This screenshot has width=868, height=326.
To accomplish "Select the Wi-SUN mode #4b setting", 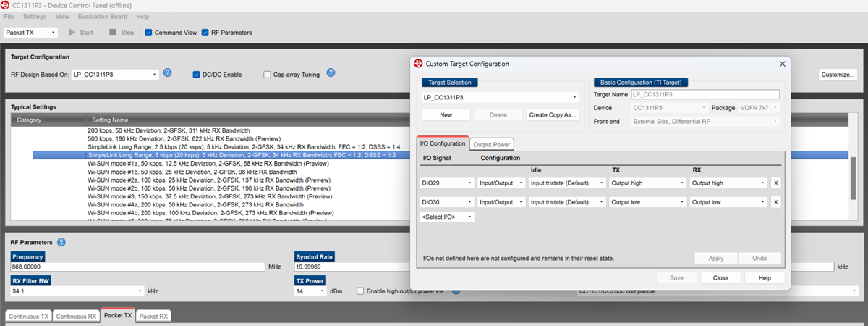I will (210, 213).
